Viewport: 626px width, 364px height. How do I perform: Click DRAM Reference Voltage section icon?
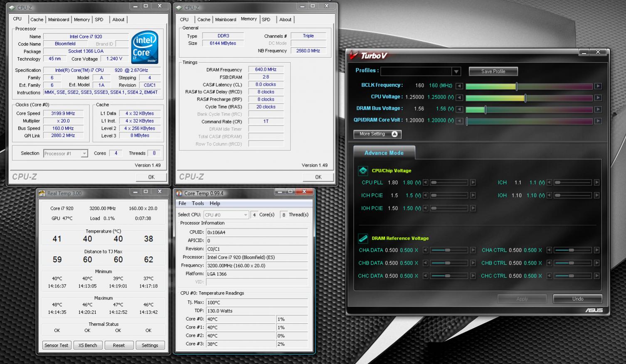tap(363, 238)
